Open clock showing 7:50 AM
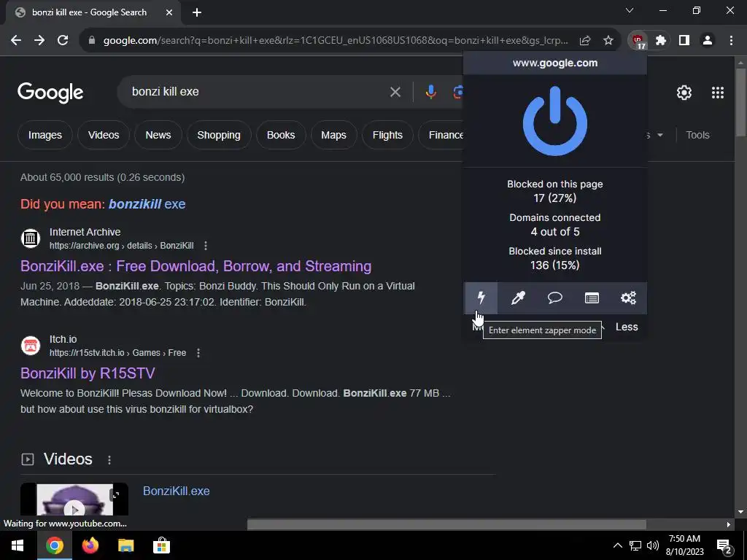This screenshot has width=747, height=560. (x=684, y=545)
